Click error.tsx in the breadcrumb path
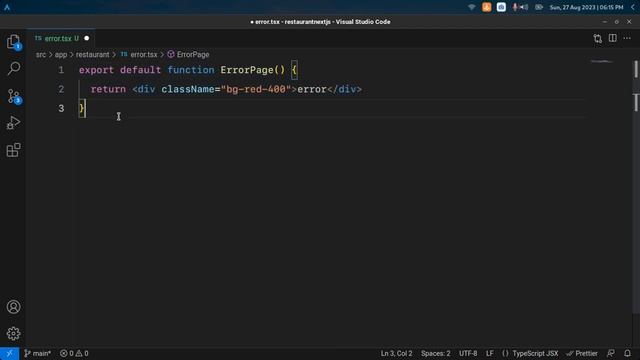Screen dimensions: 640x360 144,55
